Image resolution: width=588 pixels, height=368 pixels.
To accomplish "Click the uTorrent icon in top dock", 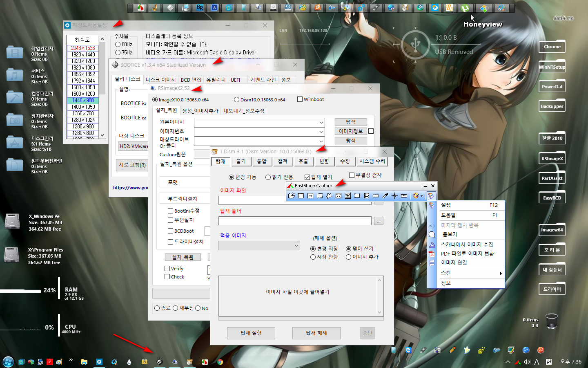I will tap(465, 8).
